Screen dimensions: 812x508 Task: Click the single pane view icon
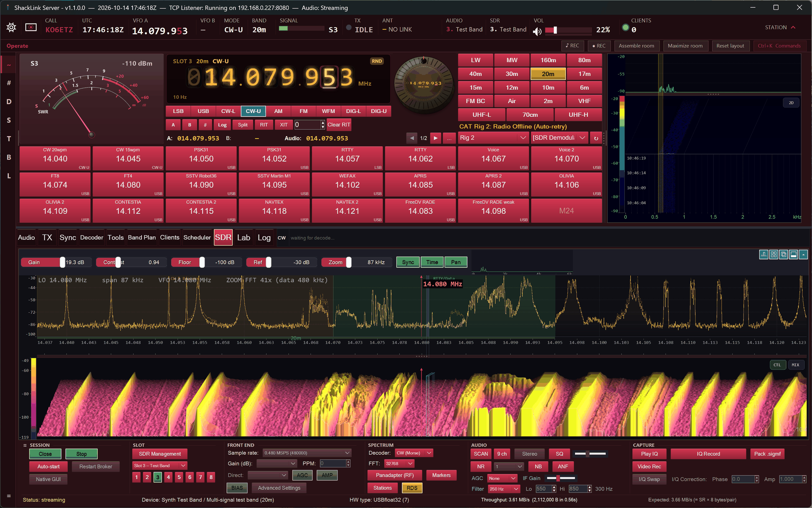coord(794,255)
